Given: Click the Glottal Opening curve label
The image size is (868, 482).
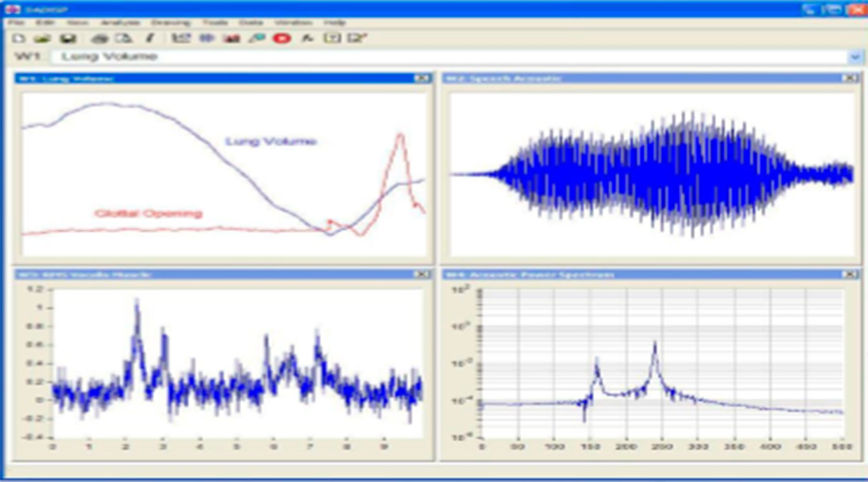Looking at the screenshot, I should (148, 214).
